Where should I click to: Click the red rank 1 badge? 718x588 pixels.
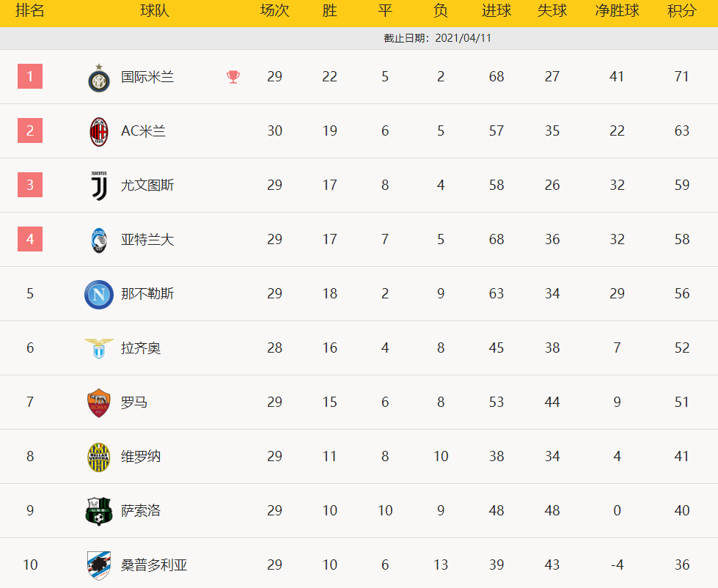pos(30,76)
